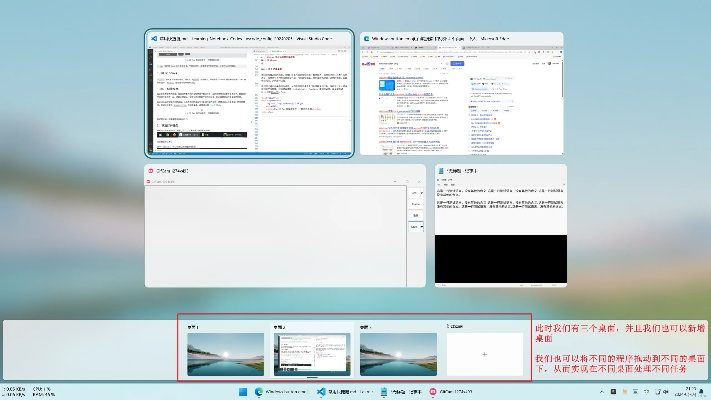The image size is (711, 400).
Task: Open the red circular app taskbar icon
Action: coord(433,391)
